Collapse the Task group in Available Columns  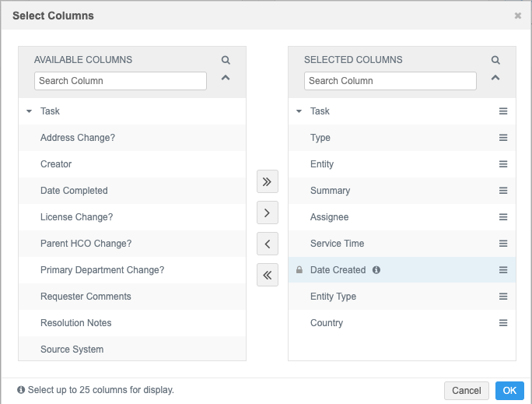coord(30,111)
